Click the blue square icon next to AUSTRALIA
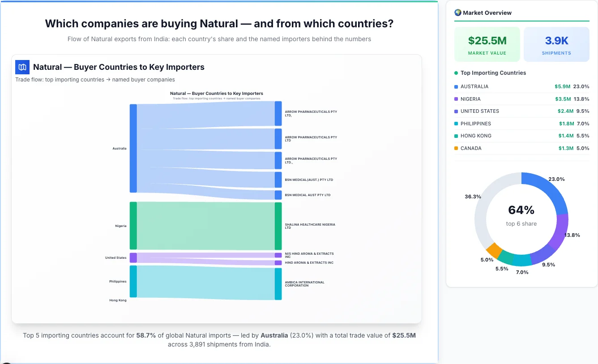 456,86
